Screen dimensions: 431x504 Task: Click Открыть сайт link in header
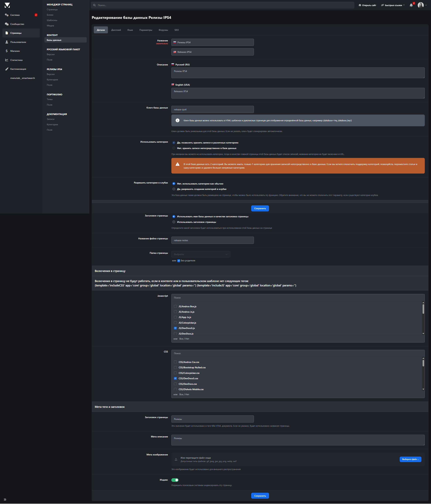coord(367,5)
